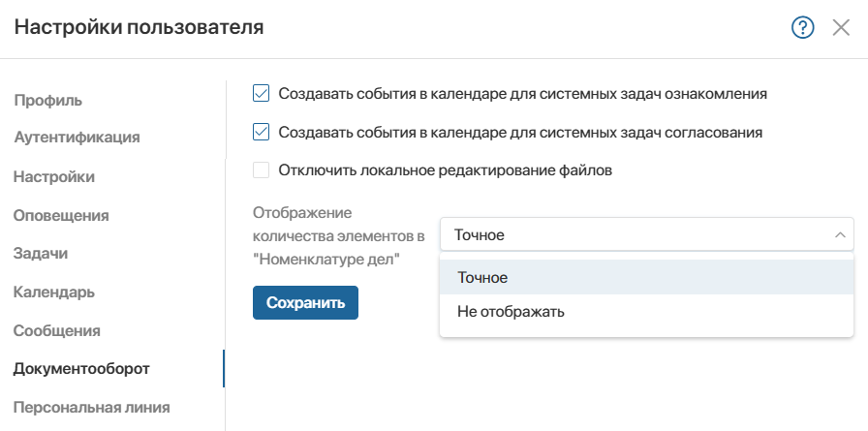This screenshot has height=431, width=868.
Task: Open the Календарь tab
Action: click(x=53, y=292)
